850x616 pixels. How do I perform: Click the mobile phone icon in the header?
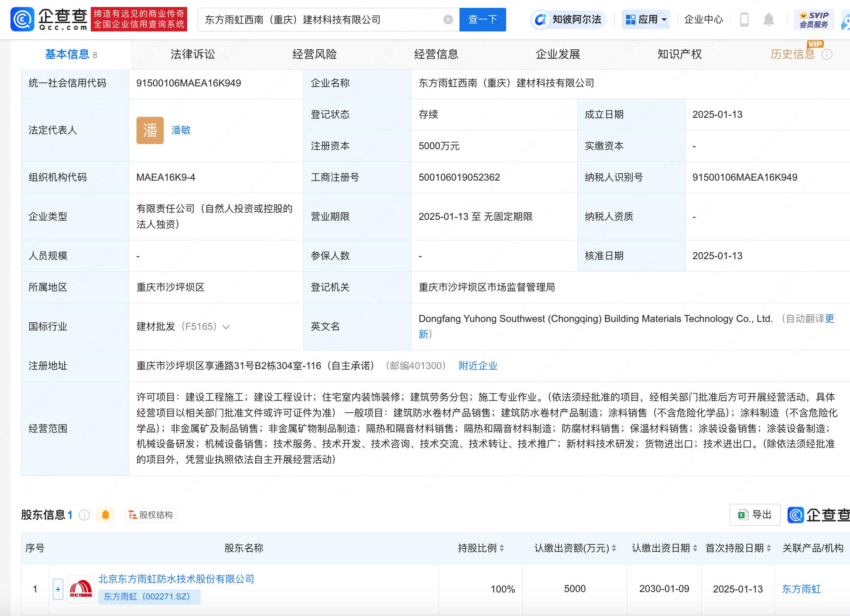tap(744, 20)
